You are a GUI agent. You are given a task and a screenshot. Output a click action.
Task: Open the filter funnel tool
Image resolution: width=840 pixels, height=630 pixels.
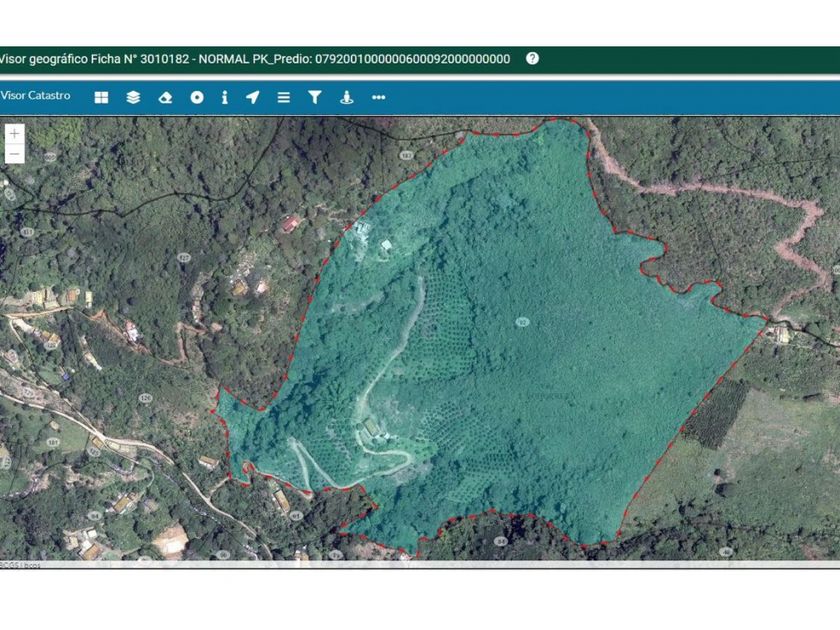(x=314, y=97)
